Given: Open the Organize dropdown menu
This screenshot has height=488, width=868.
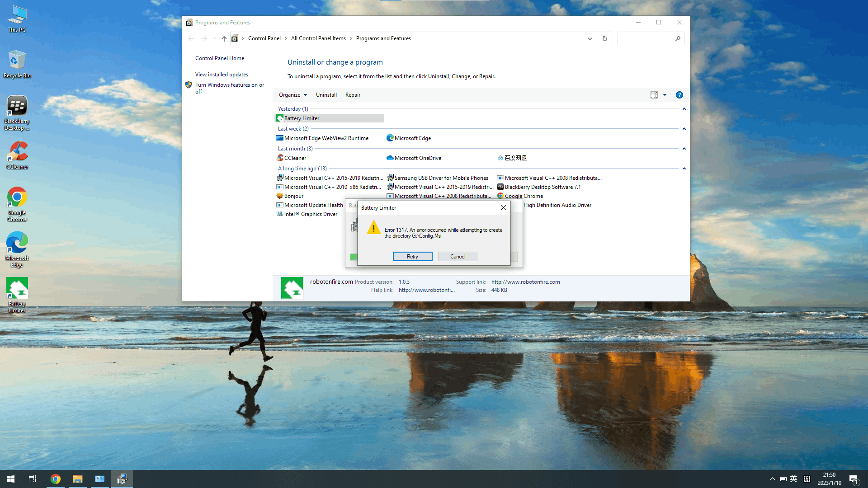Looking at the screenshot, I should 292,95.
